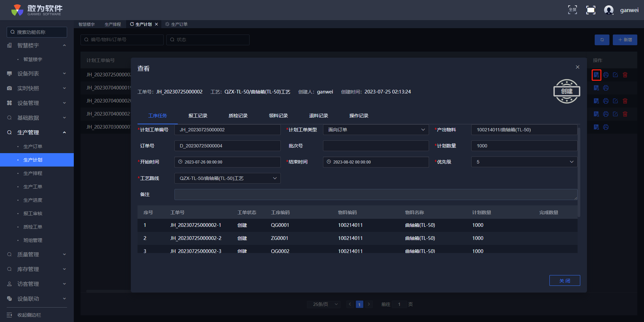Click the 关闭 button in dialog
Image resolution: width=644 pixels, height=322 pixels.
565,280
